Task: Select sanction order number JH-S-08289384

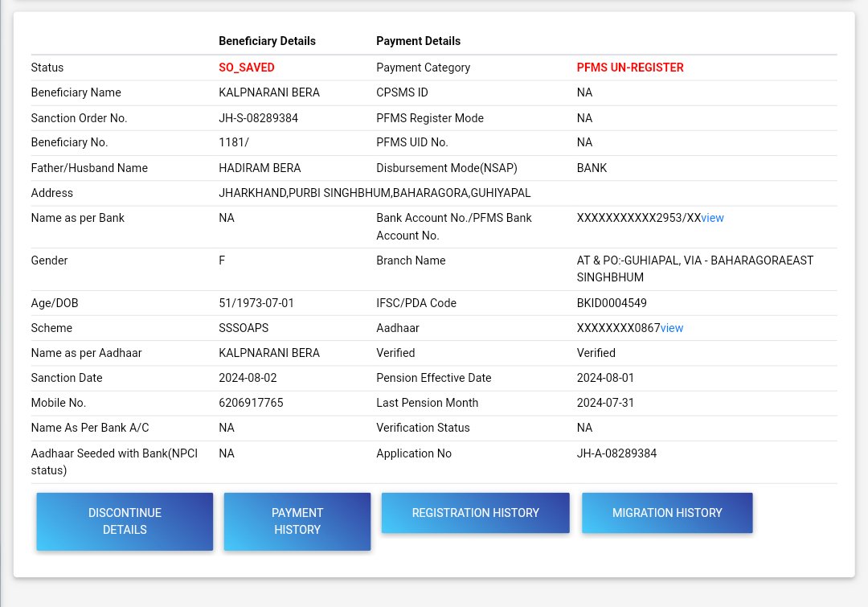Action: [259, 118]
